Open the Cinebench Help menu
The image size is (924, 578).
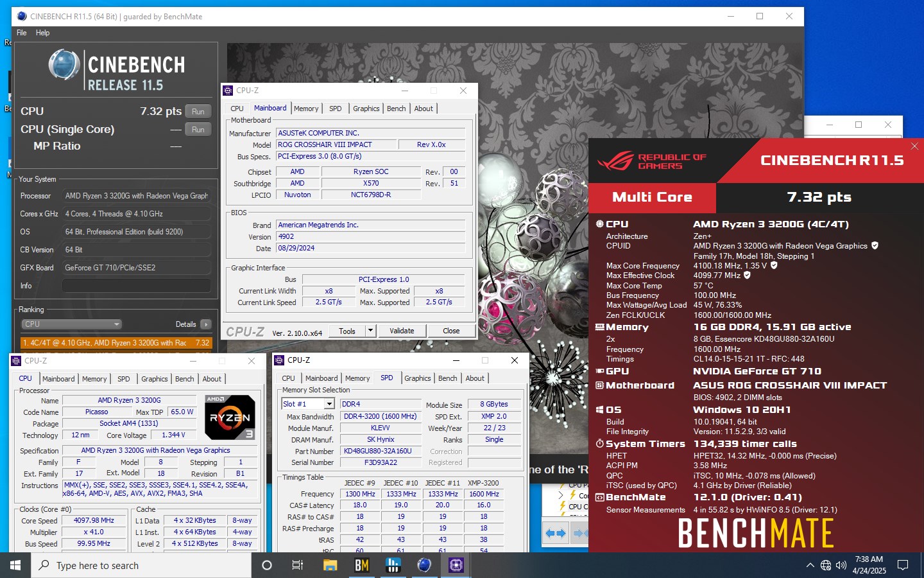pos(42,33)
